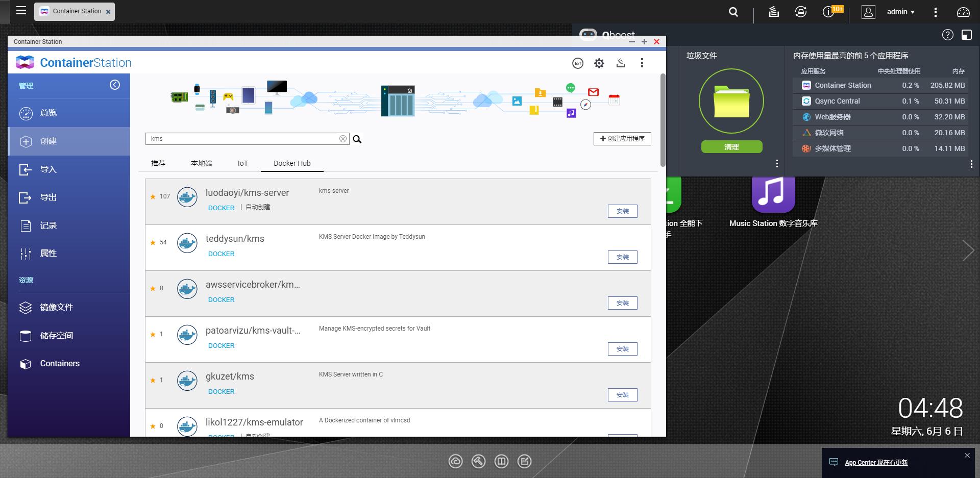Viewport: 980px width, 478px height.
Task: Open IoT icon in Container Station header
Action: pos(578,63)
